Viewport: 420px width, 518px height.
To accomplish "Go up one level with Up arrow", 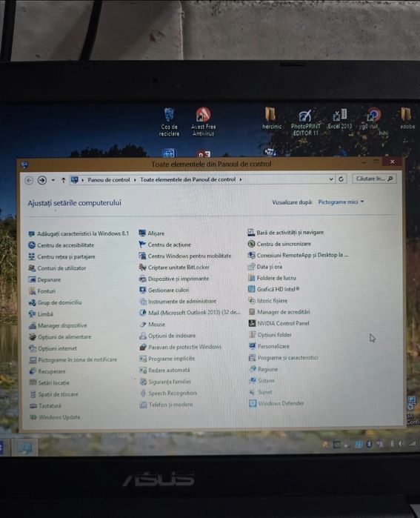I will coord(64,180).
